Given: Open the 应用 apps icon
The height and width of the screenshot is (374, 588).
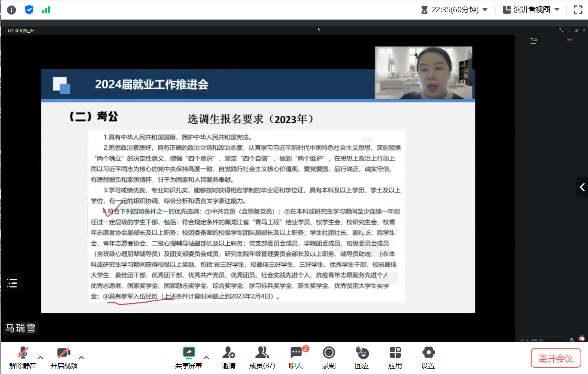Looking at the screenshot, I should (395, 357).
